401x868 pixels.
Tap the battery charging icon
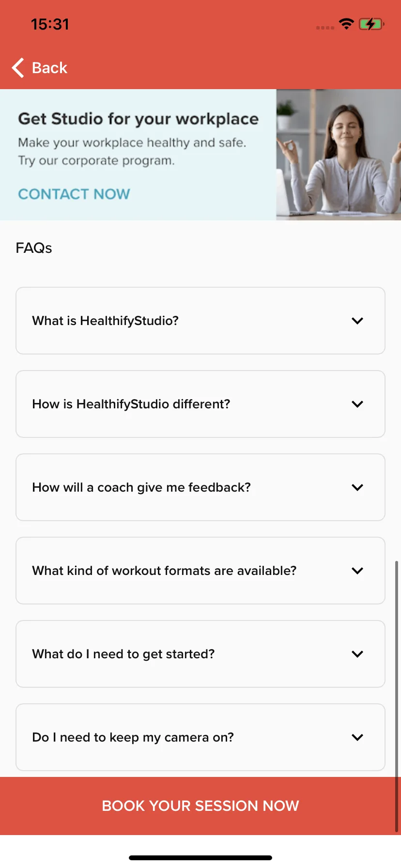[371, 24]
